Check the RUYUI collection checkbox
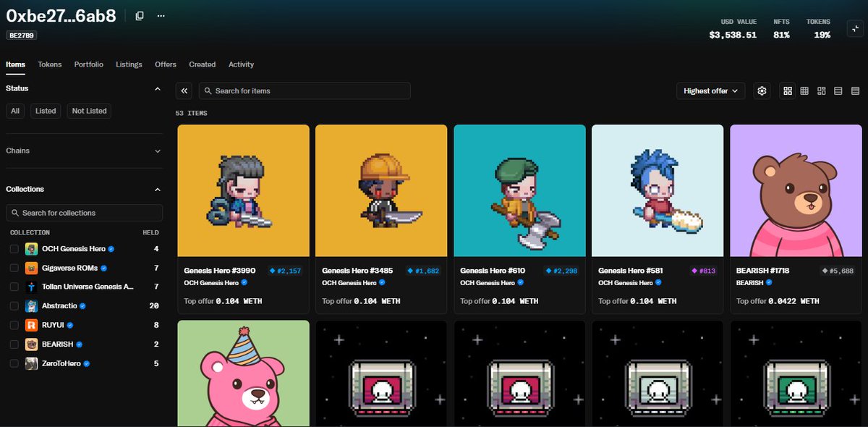Viewport: 868px width, 427px height. pos(14,325)
